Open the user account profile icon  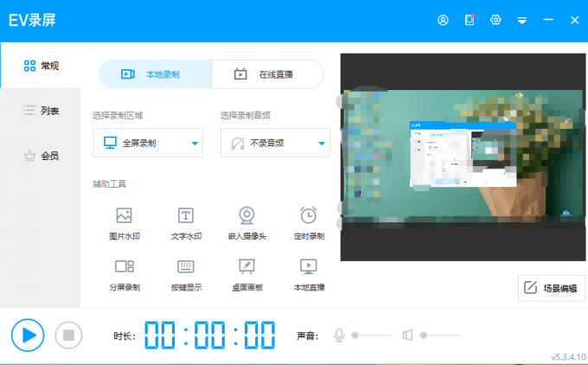point(443,20)
